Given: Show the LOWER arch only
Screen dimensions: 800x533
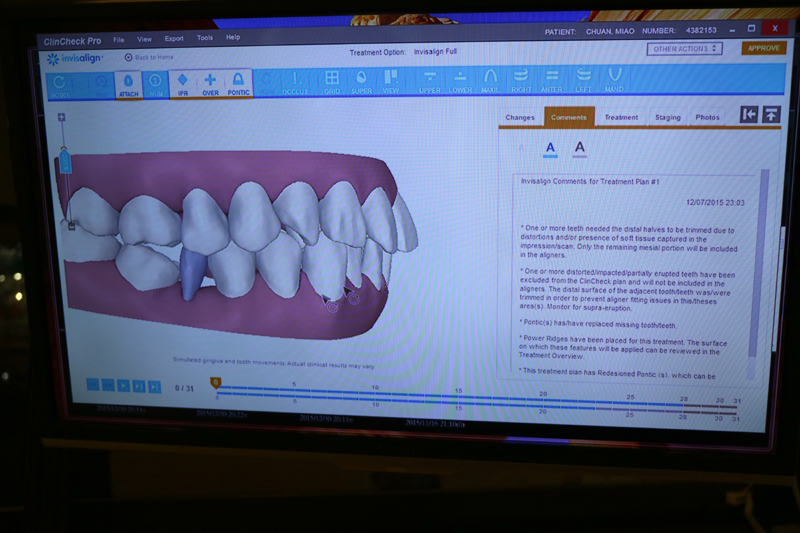Looking at the screenshot, I should click(x=460, y=82).
